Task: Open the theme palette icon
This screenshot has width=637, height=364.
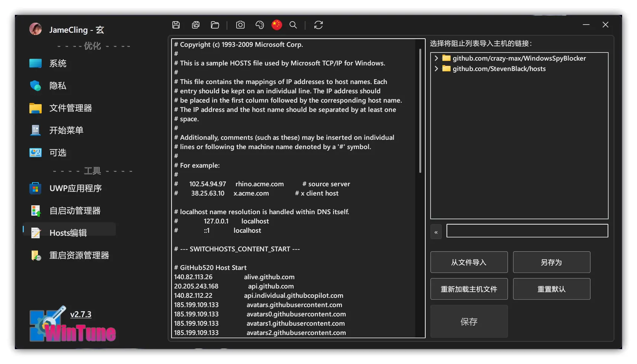Action: pos(260,25)
